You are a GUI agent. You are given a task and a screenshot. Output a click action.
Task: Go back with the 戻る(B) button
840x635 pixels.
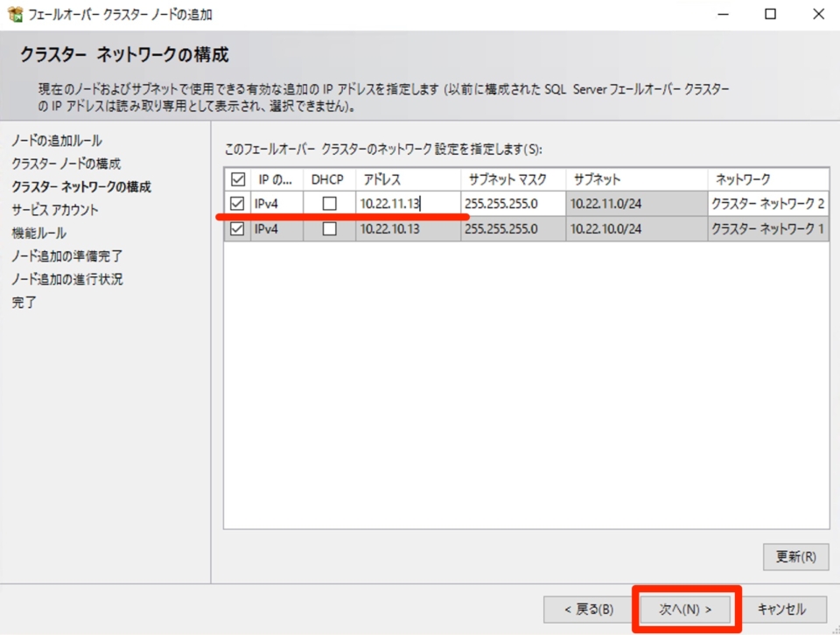click(588, 610)
